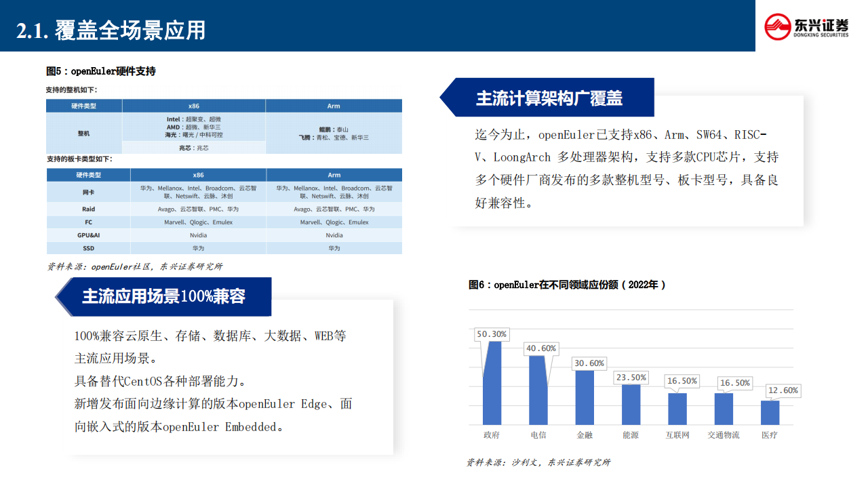The image size is (868, 488).
Task: Click the 海光:曙光 / 中科可控 line
Action: 194,135
